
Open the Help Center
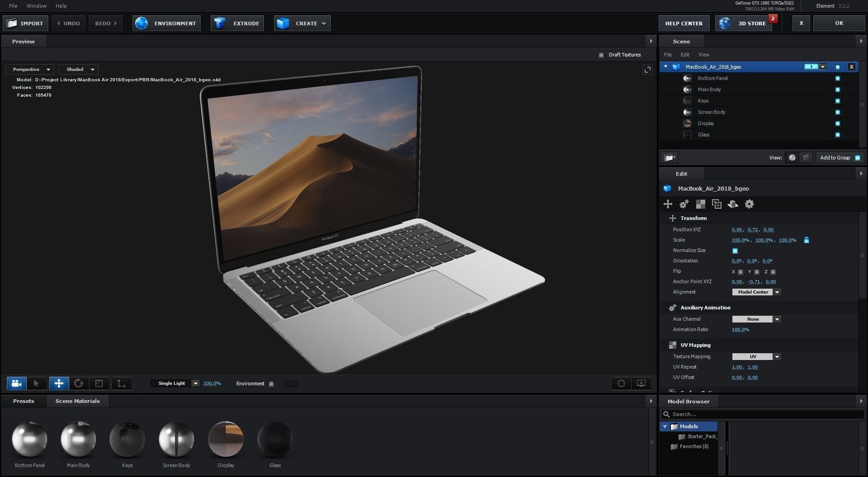[x=684, y=23]
